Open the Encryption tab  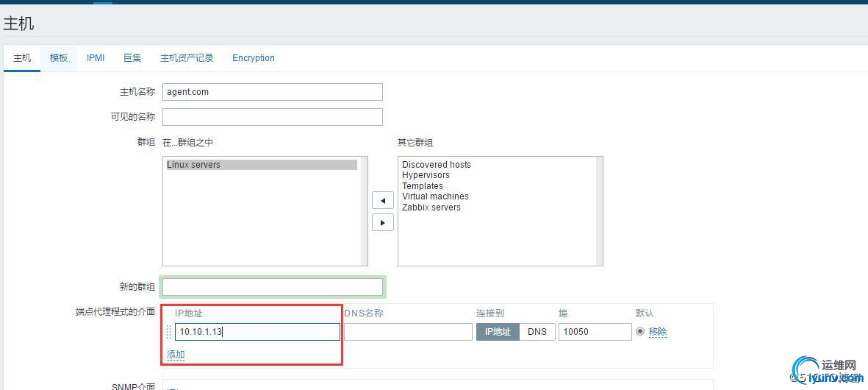click(254, 57)
